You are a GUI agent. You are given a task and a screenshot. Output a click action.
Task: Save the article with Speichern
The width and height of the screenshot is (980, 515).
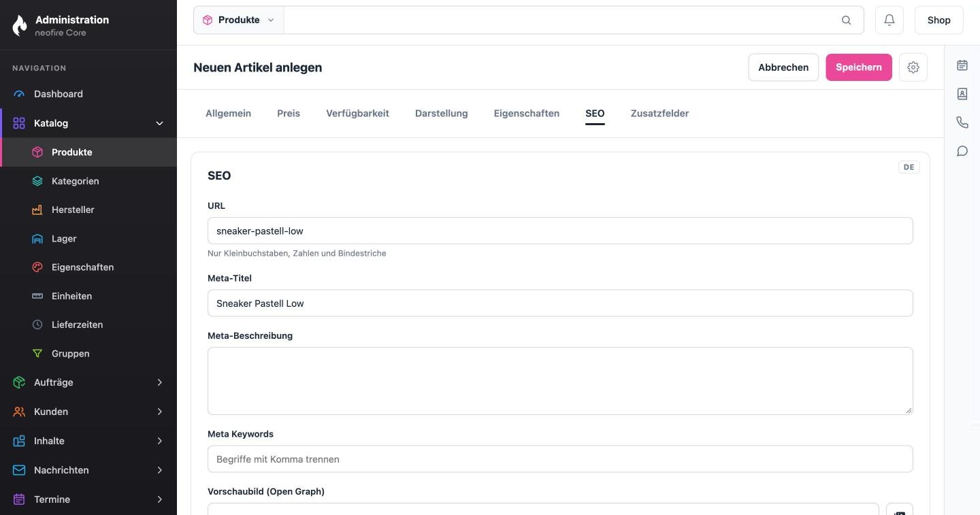(x=858, y=67)
